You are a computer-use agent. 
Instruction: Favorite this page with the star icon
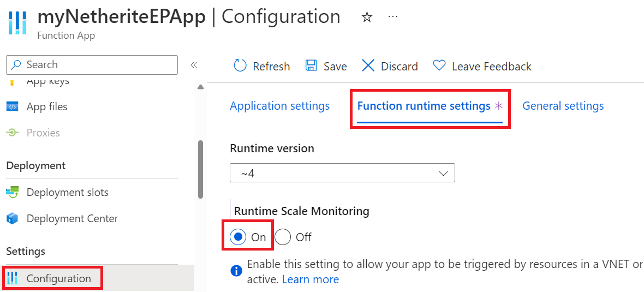coord(367,17)
